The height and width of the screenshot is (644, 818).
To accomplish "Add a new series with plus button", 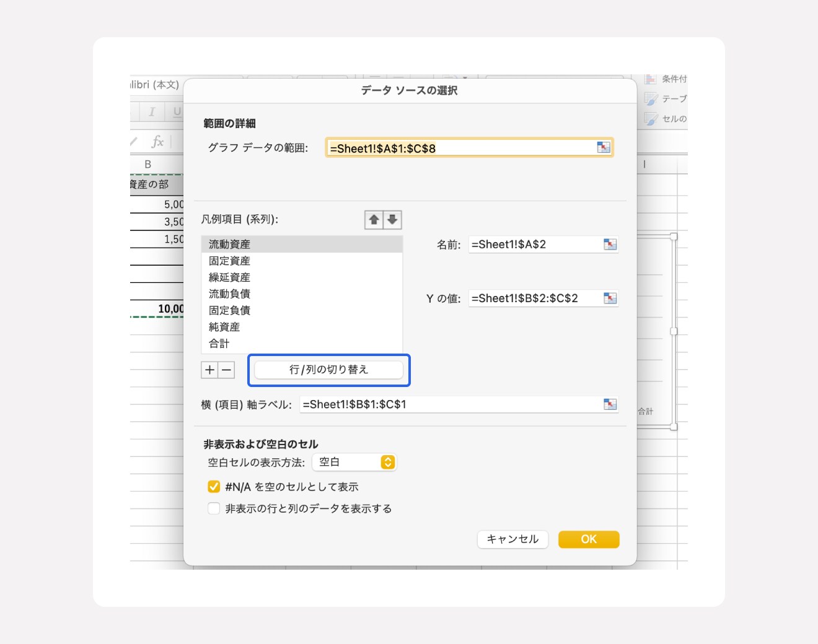I will 209,370.
